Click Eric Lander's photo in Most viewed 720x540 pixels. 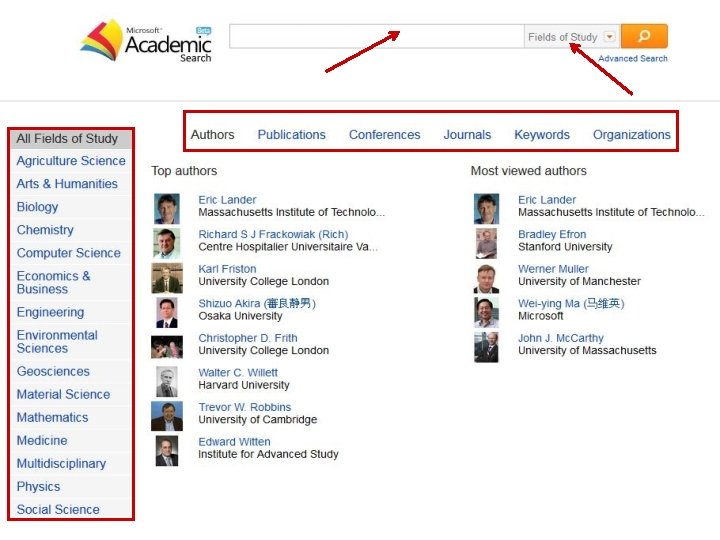486,208
